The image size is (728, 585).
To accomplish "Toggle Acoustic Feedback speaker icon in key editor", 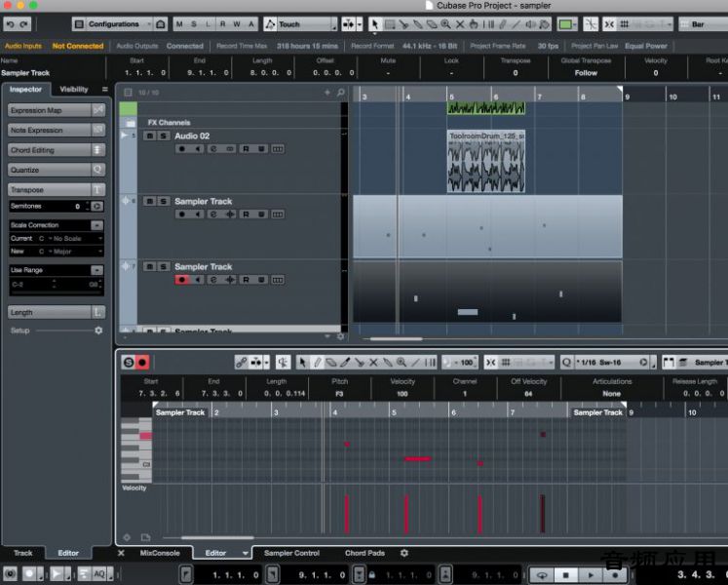I will pos(283,363).
